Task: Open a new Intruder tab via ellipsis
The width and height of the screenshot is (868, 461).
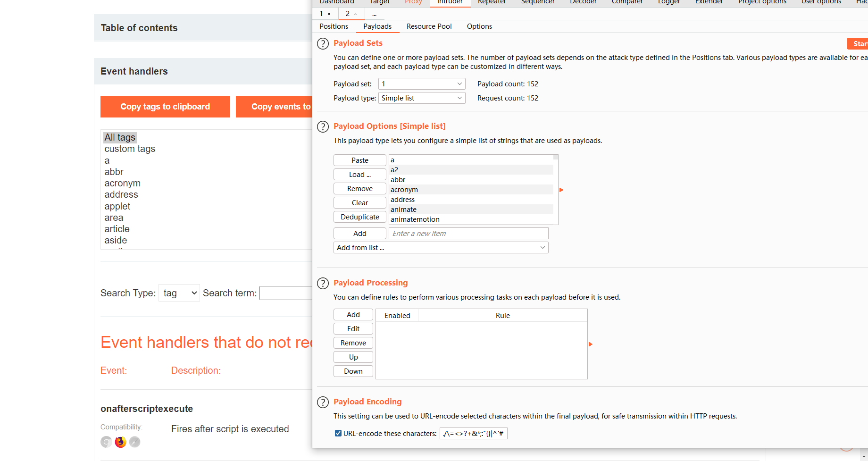Action: pyautogui.click(x=375, y=14)
